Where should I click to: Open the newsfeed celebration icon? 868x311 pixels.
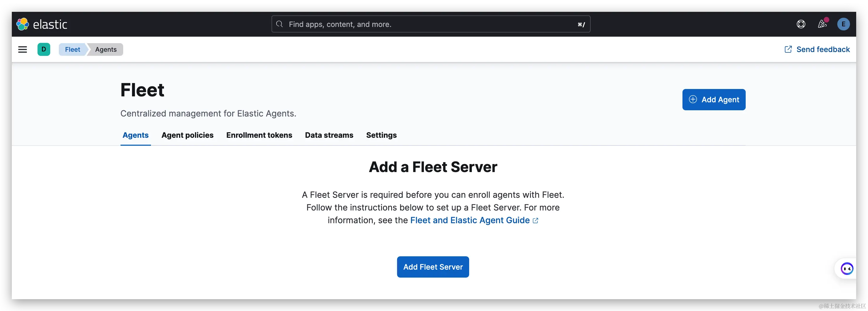[x=822, y=24]
